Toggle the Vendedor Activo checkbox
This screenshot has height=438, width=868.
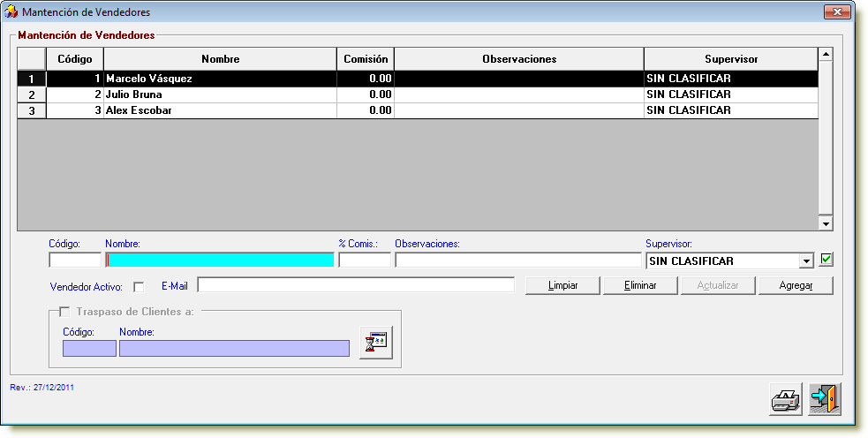[139, 287]
